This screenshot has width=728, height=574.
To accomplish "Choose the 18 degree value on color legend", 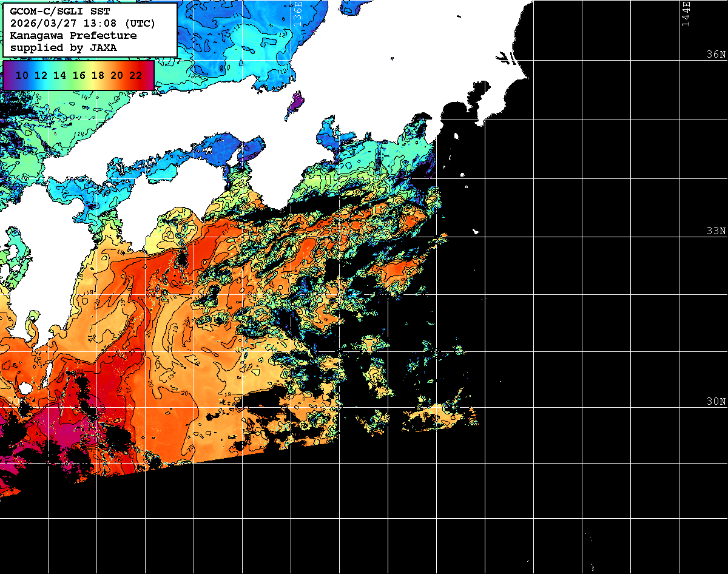I will (x=98, y=75).
